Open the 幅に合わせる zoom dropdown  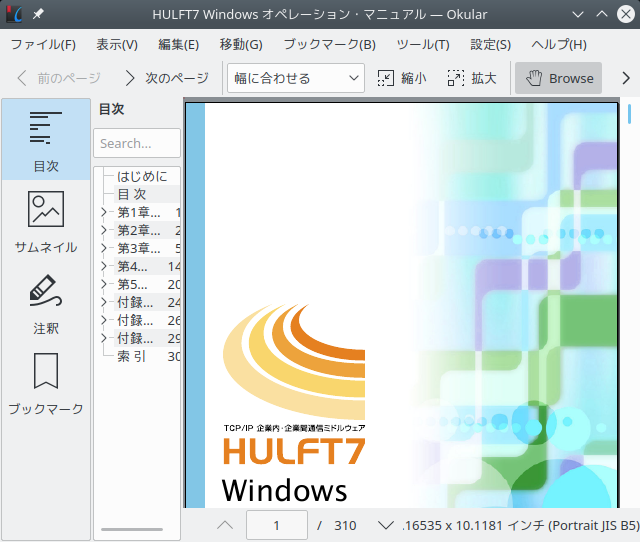coord(296,78)
